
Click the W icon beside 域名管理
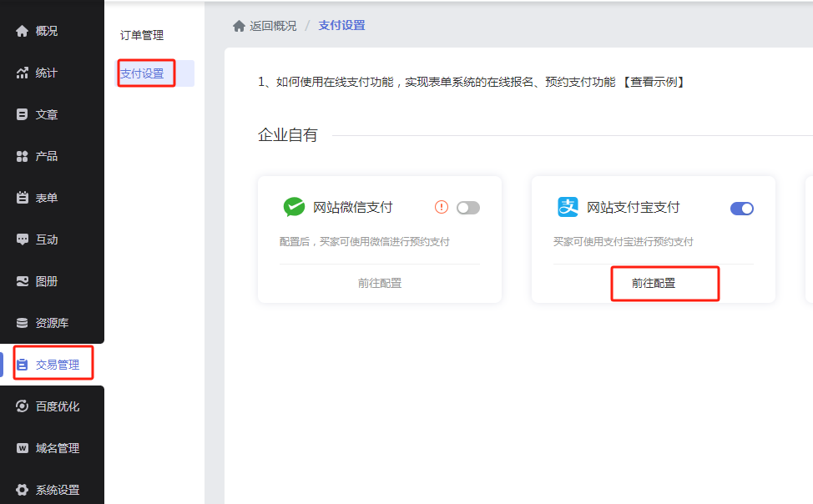(22, 448)
